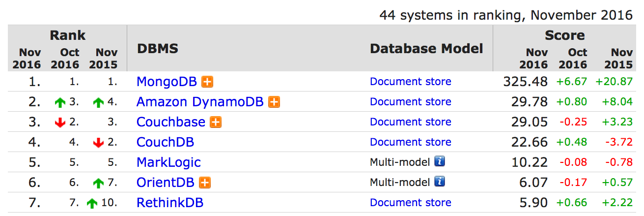The image size is (644, 216).
Task: Click Multi-model text in MarkLogic row
Action: 400,162
